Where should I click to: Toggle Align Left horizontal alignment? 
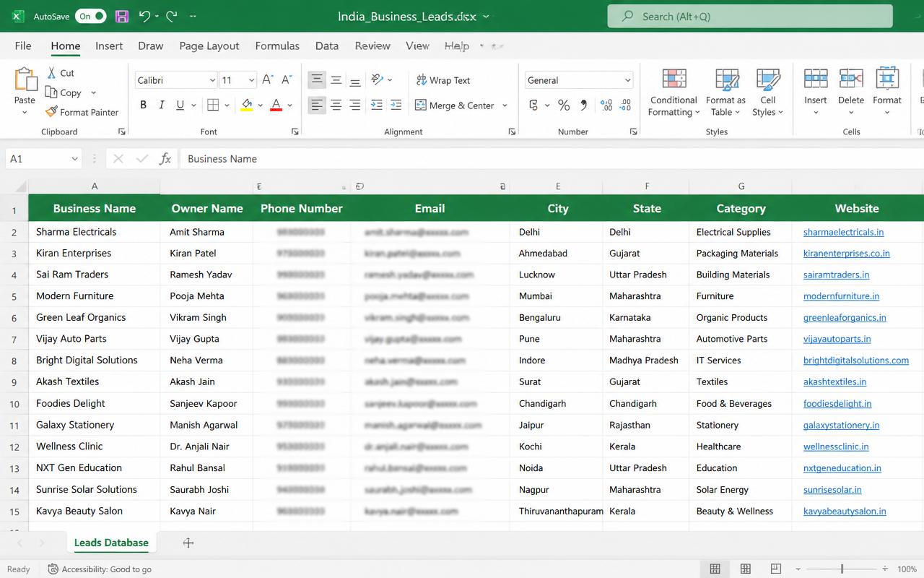pyautogui.click(x=316, y=105)
